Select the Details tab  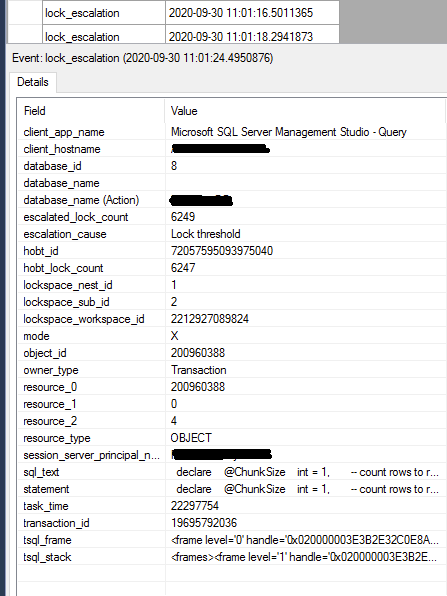coord(33,82)
